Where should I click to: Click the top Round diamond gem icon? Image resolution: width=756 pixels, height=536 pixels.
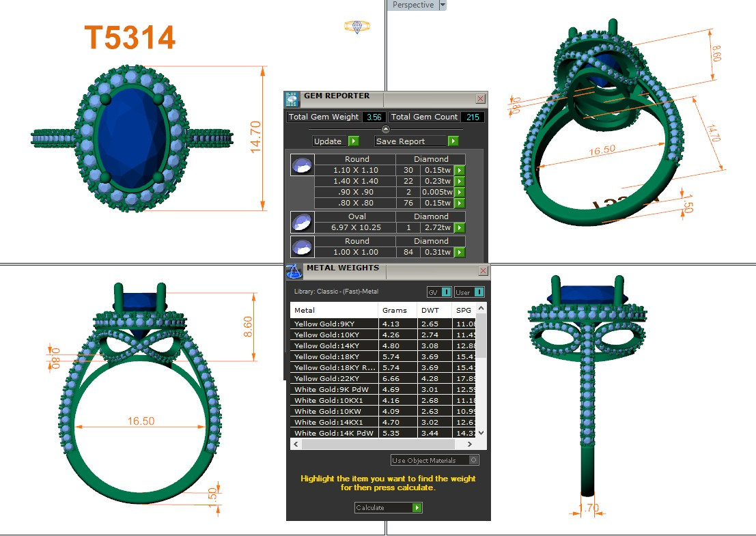(302, 165)
